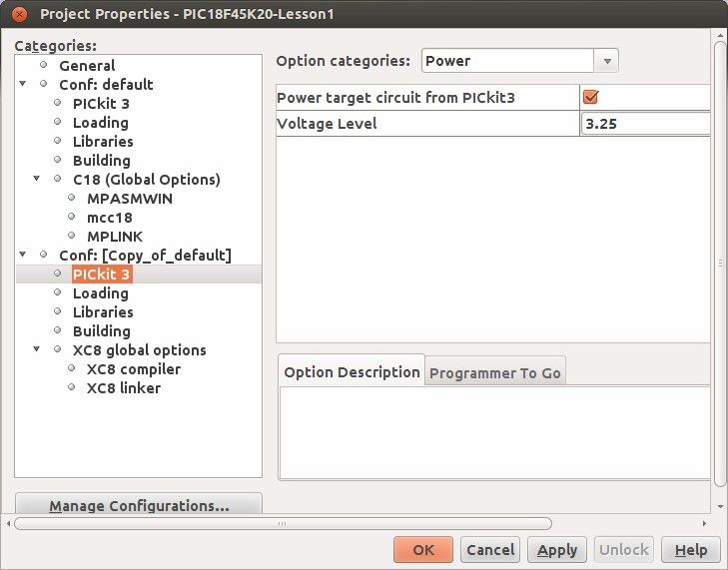Select the MPASMWIN item
Screen dimensions: 728x570
130,199
